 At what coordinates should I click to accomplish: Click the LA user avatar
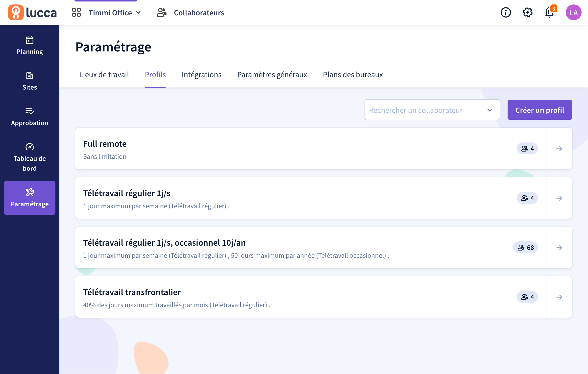coord(573,12)
